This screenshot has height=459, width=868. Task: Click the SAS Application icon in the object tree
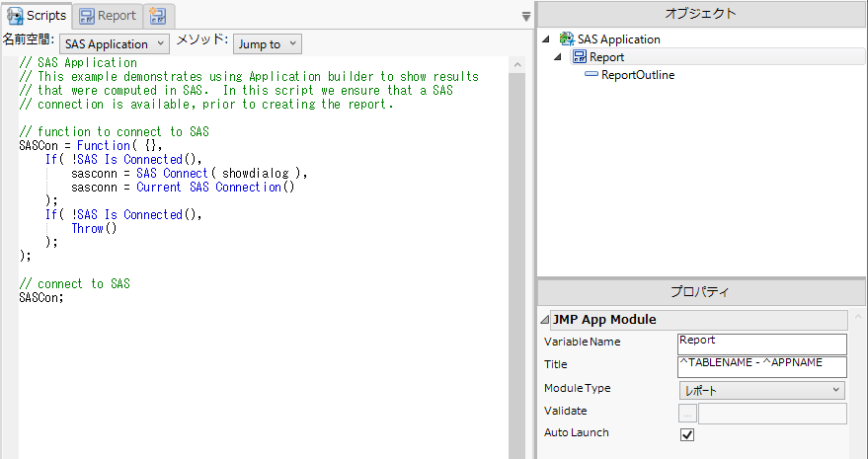point(566,39)
